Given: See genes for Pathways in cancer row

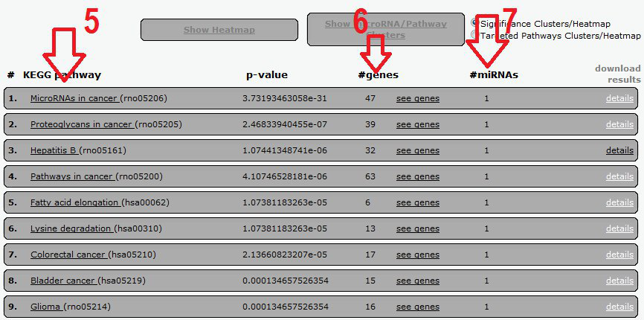Looking at the screenshot, I should pos(417,176).
